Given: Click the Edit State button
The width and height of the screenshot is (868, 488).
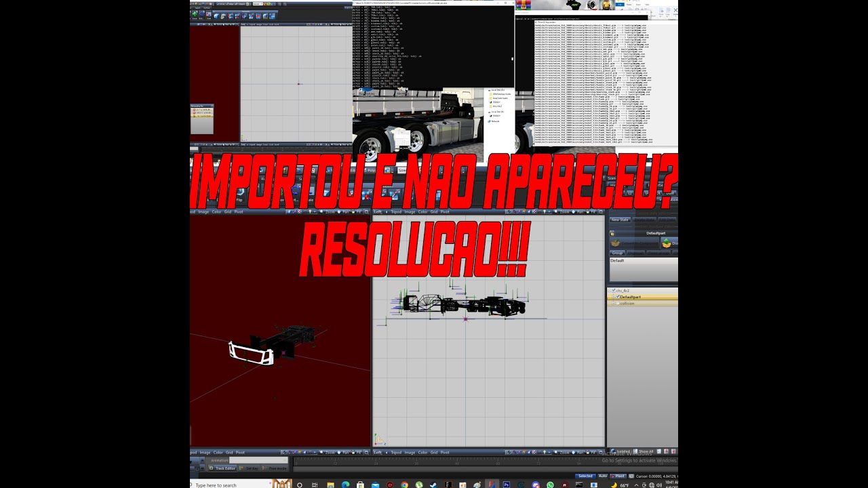Looking at the screenshot, I should [x=667, y=220].
